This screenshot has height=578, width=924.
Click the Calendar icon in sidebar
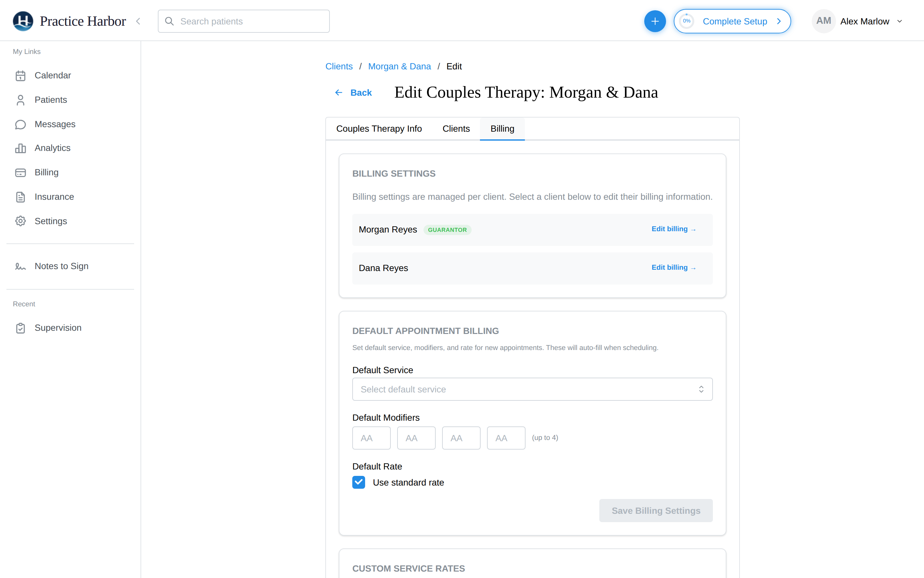click(21, 76)
